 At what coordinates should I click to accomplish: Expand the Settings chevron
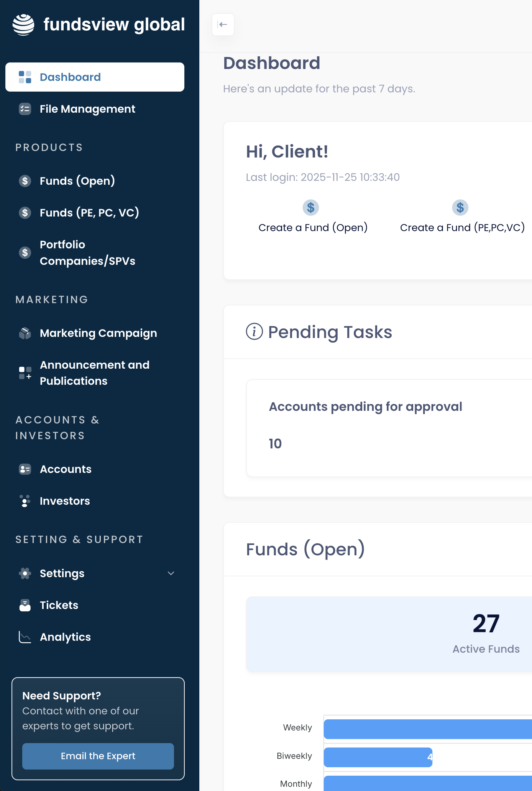point(171,573)
